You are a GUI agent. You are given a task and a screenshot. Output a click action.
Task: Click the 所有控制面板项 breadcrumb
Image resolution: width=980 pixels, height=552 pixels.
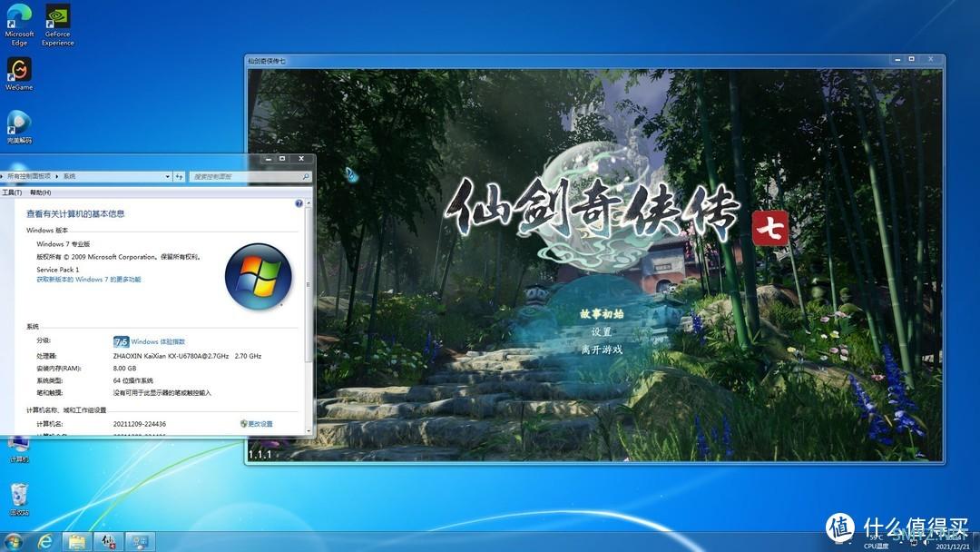[x=29, y=177]
